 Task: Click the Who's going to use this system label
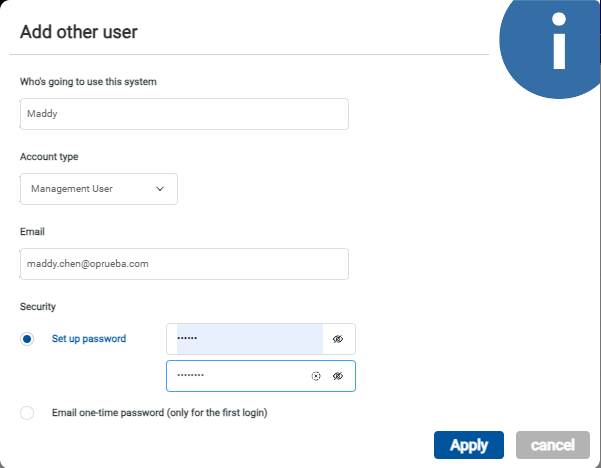[88, 82]
